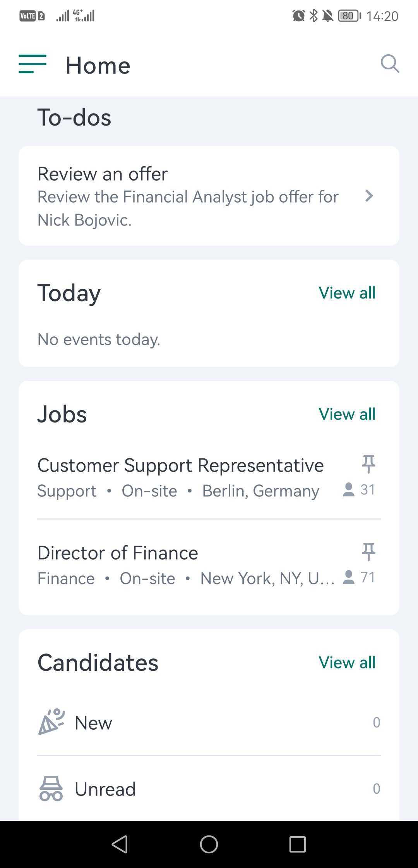Open the Review an offer chevron
The height and width of the screenshot is (868, 418).
(x=369, y=196)
